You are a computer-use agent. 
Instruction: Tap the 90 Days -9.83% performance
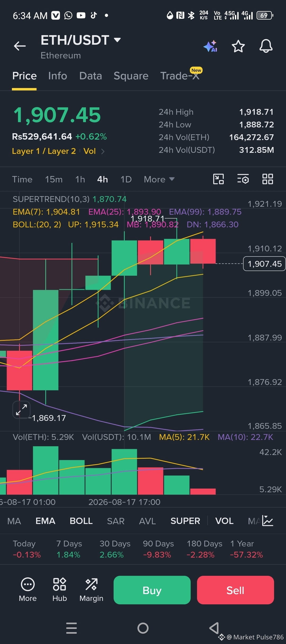pyautogui.click(x=158, y=549)
